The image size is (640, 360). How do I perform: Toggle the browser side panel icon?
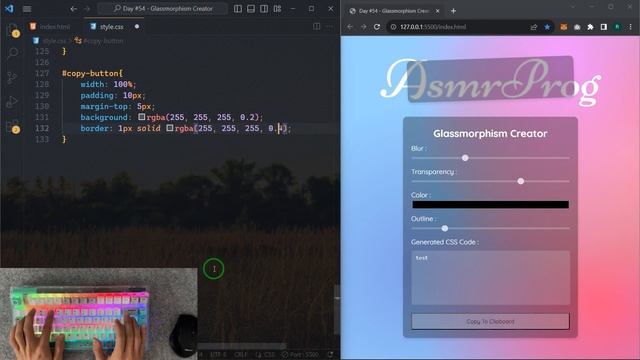(604, 27)
